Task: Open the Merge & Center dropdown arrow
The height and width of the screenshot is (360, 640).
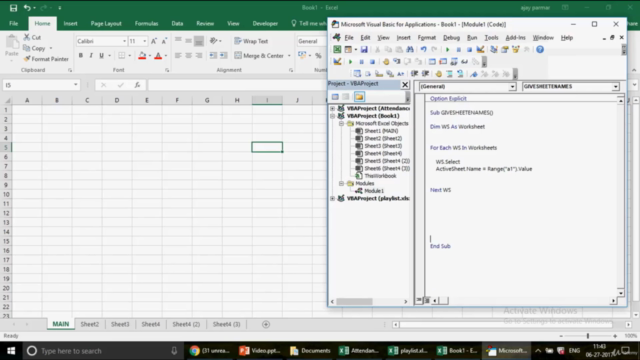Action: [x=289, y=56]
